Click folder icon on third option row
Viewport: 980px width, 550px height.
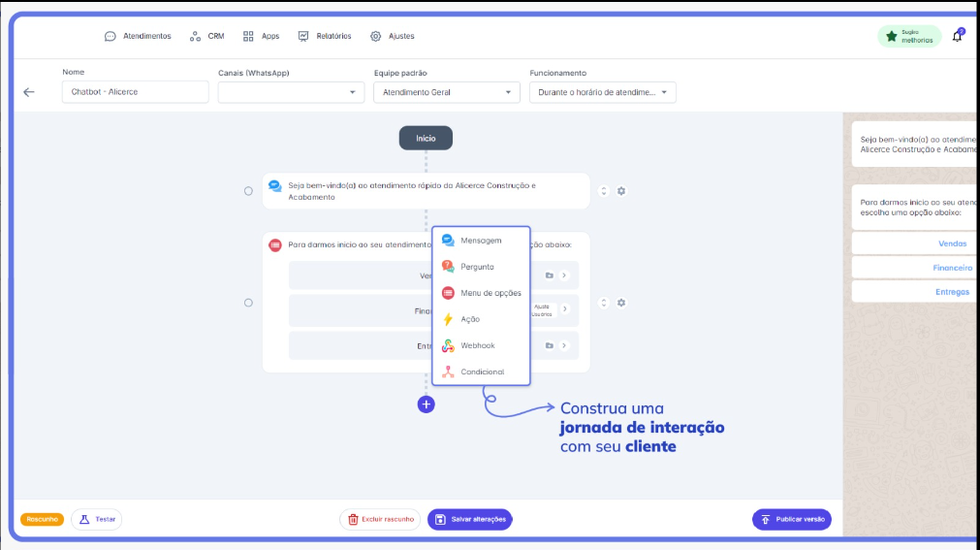pyautogui.click(x=549, y=345)
